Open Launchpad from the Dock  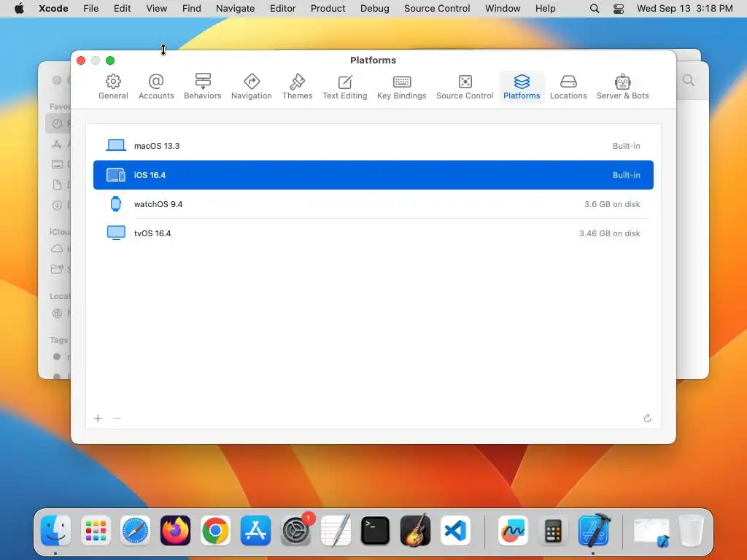[x=96, y=531]
